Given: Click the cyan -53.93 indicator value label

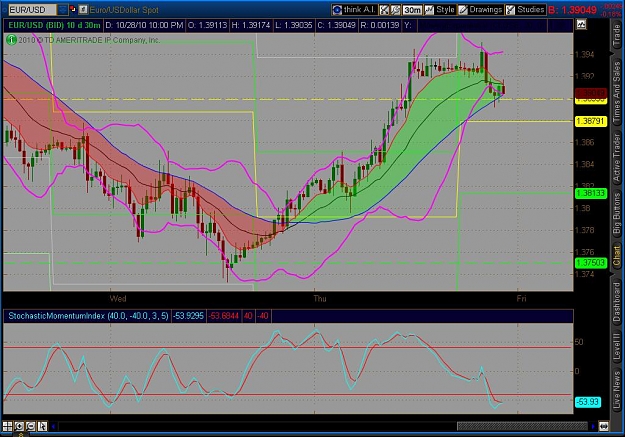Looking at the screenshot, I should (x=588, y=402).
